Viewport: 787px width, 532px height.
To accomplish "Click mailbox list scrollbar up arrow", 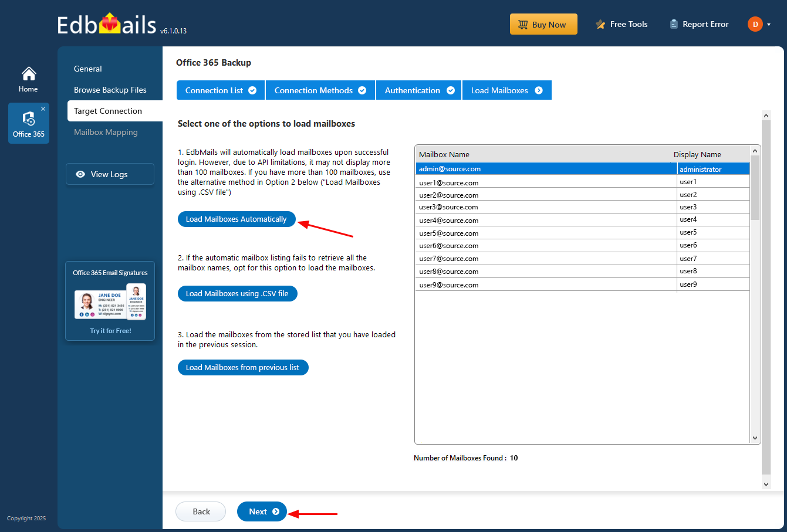I will click(x=755, y=151).
